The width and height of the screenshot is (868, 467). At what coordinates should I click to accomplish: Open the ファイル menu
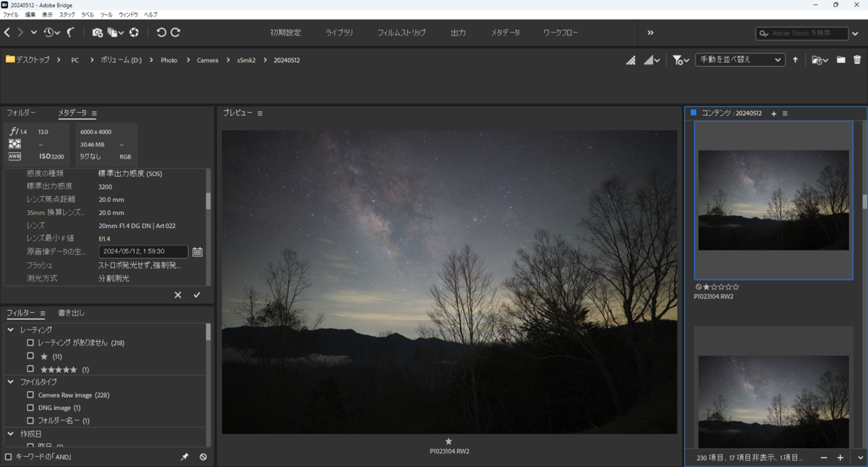(x=11, y=14)
